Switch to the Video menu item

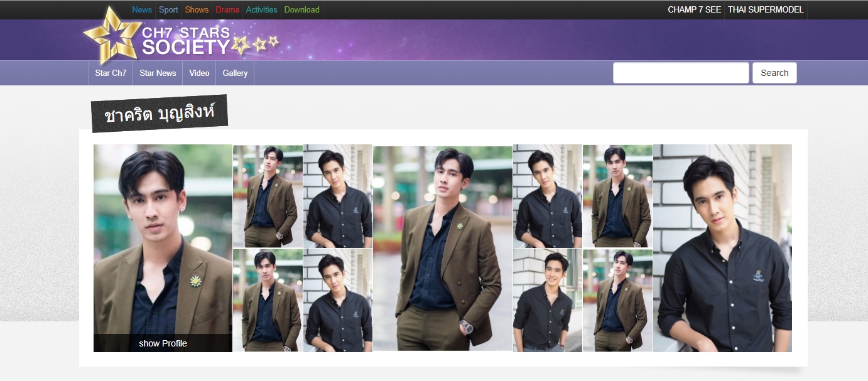[199, 73]
